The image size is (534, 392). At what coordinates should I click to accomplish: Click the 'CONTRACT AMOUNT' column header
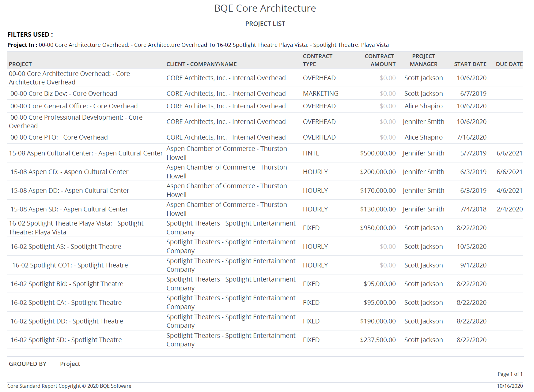tap(380, 60)
